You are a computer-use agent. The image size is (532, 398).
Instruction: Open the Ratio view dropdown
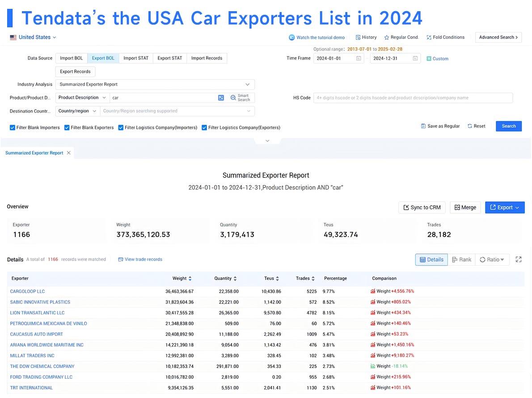[x=492, y=260]
